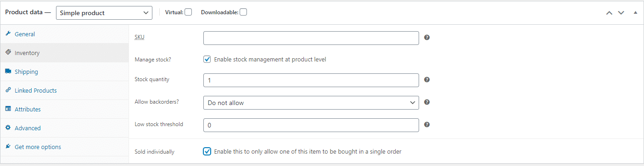Uncheck the Sold individually checkbox
The width and height of the screenshot is (644, 166).
point(207,151)
